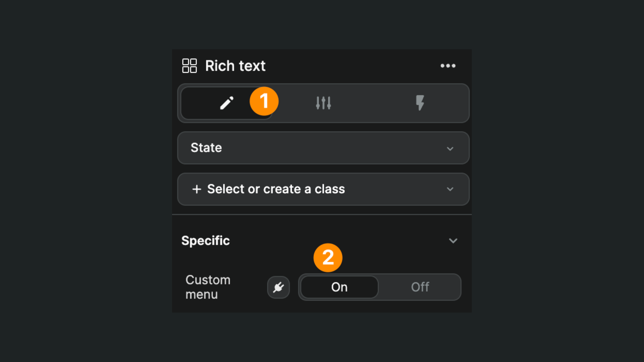This screenshot has height=362, width=644.
Task: Turn Off the Custom menu
Action: pos(420,287)
